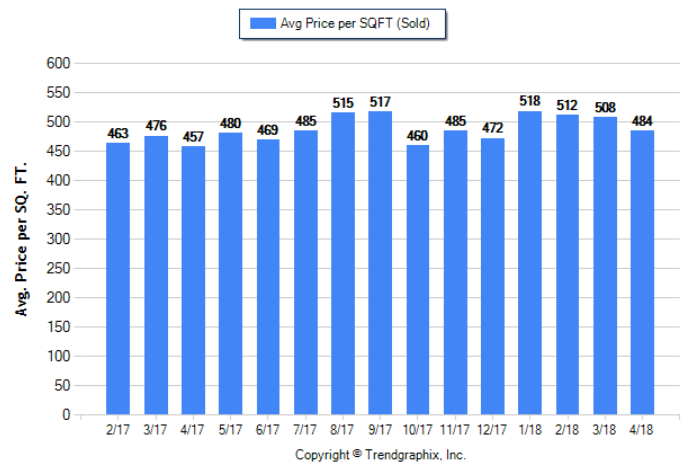Viewport: 699px width, 472px height.
Task: Choose the 11/17 bar in the chart
Action: click(456, 272)
